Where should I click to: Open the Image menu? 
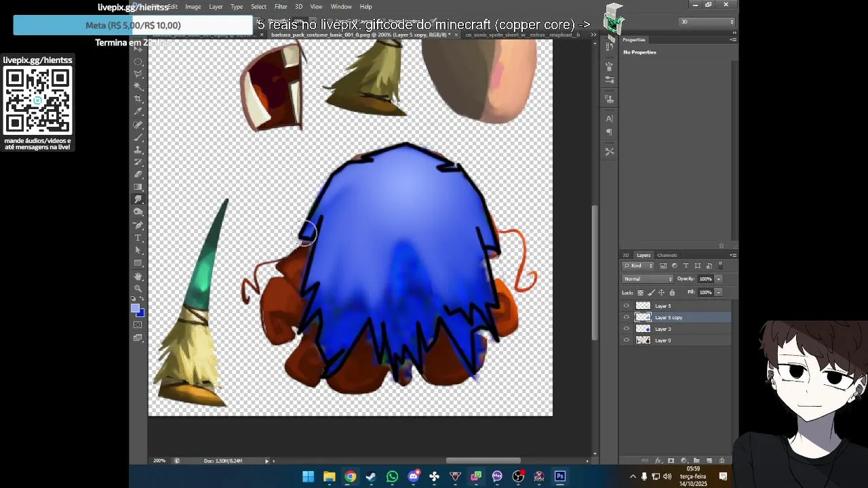coord(193,7)
